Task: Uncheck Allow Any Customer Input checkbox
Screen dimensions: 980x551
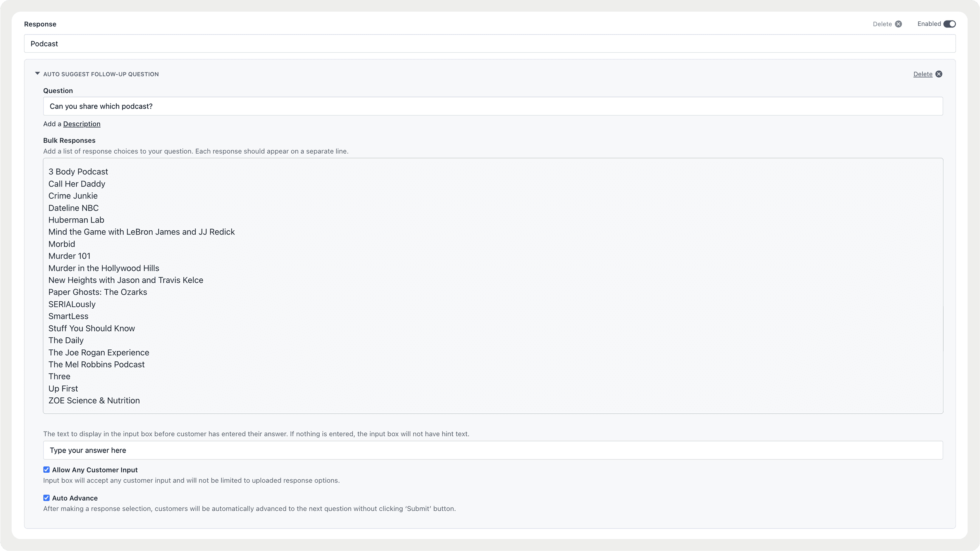Action: (x=47, y=470)
